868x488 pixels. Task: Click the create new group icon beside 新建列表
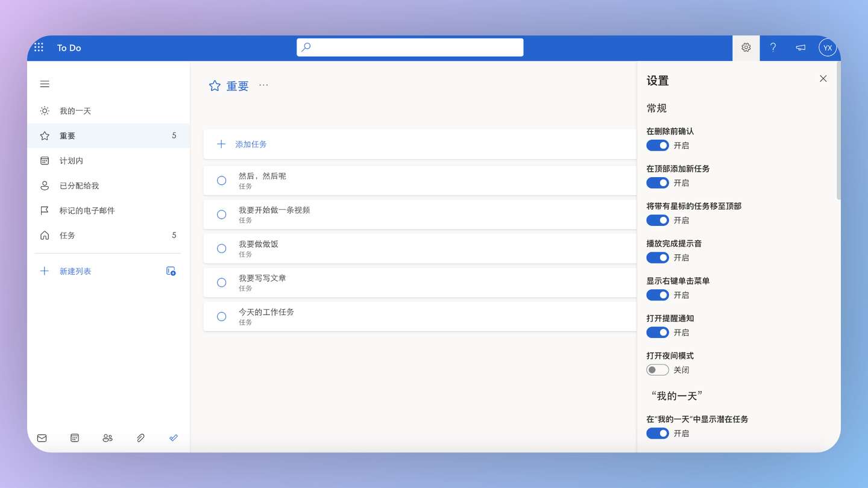[x=171, y=271]
